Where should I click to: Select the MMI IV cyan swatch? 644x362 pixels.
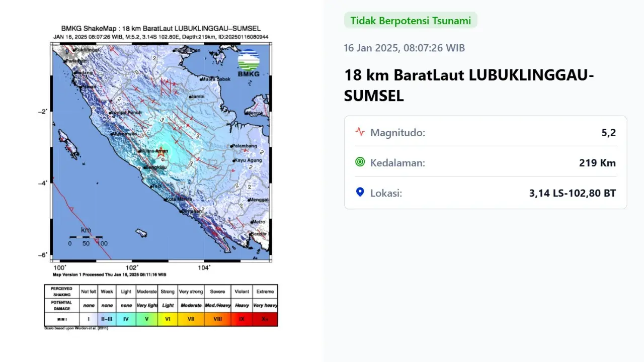[x=126, y=319]
